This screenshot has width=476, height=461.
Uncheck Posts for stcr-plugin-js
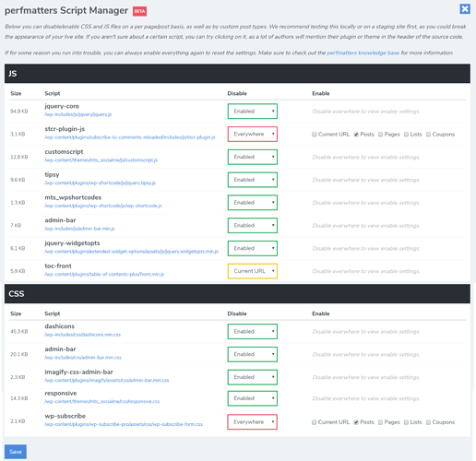pyautogui.click(x=356, y=135)
